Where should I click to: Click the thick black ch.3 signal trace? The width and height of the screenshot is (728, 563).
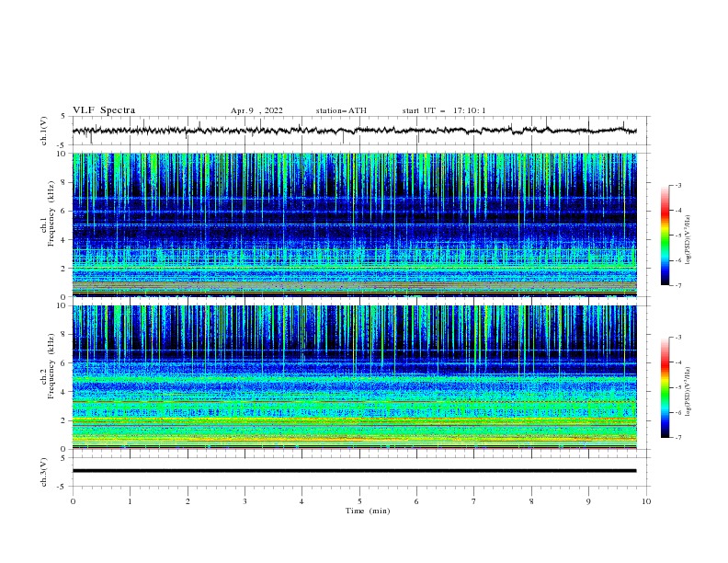pos(354,471)
